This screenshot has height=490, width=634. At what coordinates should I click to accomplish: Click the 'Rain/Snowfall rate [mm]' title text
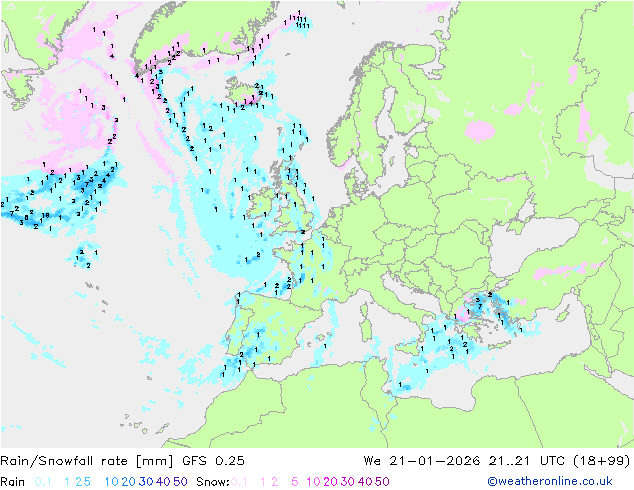(x=87, y=461)
